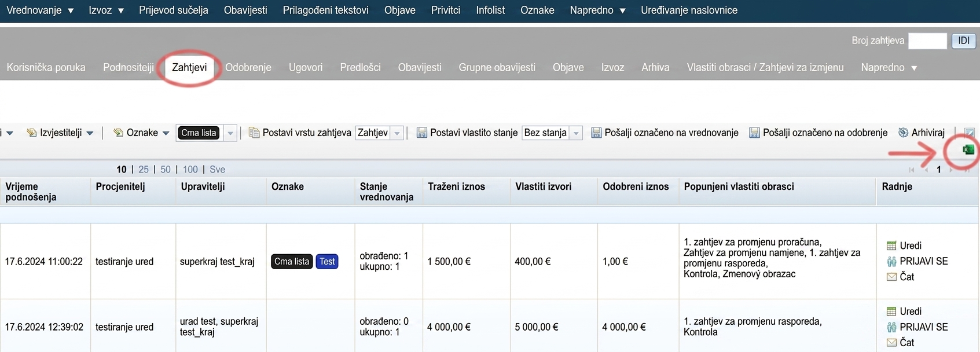980x352 pixels.
Task: Click the save icon for Pošalji označeno na vrednovanje
Action: coord(596,133)
